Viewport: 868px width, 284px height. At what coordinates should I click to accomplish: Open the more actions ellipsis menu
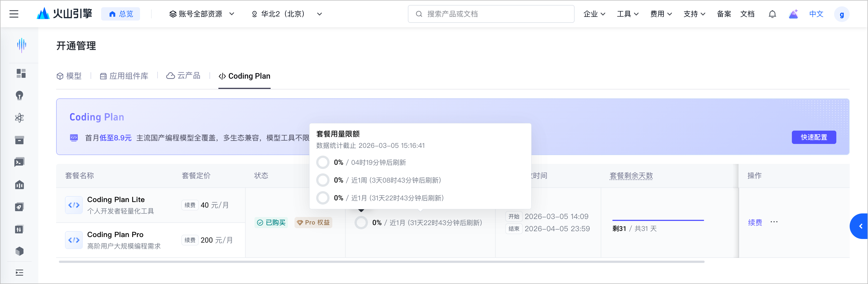774,222
